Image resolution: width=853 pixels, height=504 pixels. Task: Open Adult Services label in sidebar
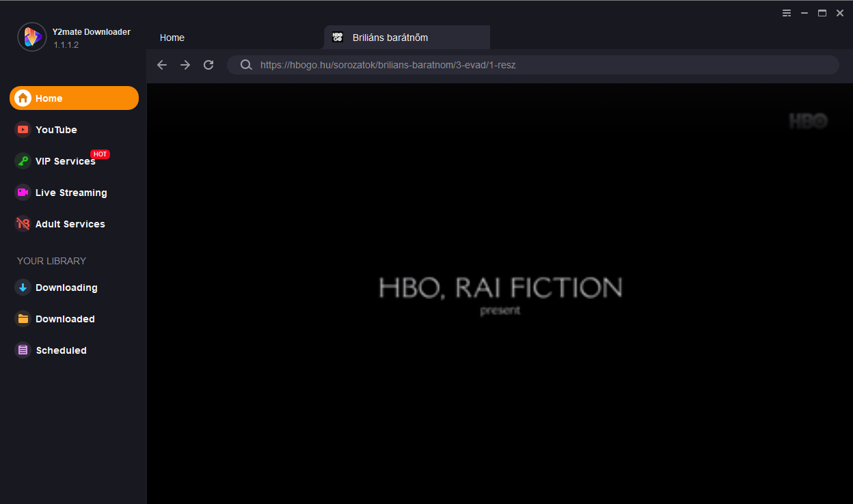click(x=70, y=224)
